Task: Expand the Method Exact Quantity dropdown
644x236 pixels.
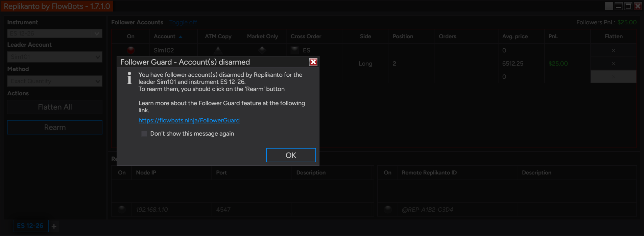Action: (55, 81)
